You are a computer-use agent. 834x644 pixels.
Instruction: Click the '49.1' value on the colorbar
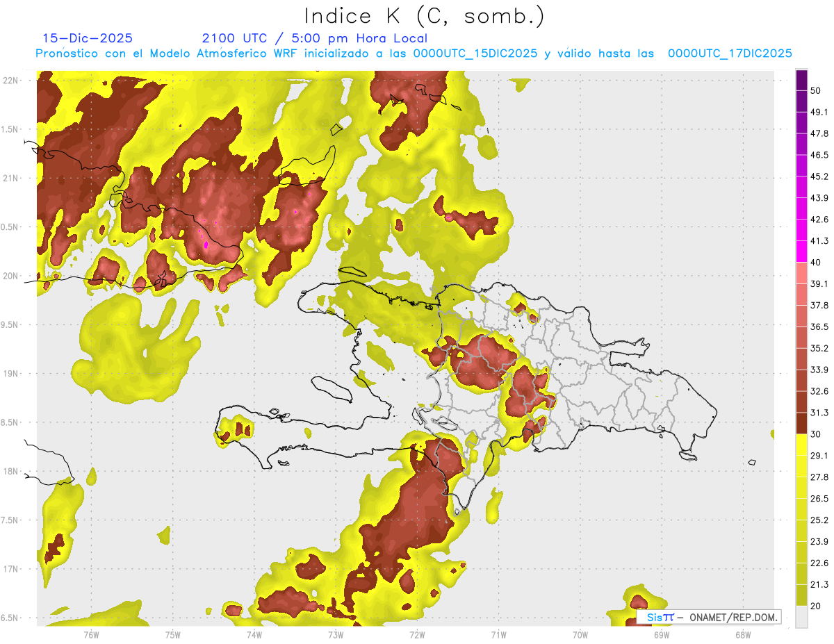(x=820, y=112)
